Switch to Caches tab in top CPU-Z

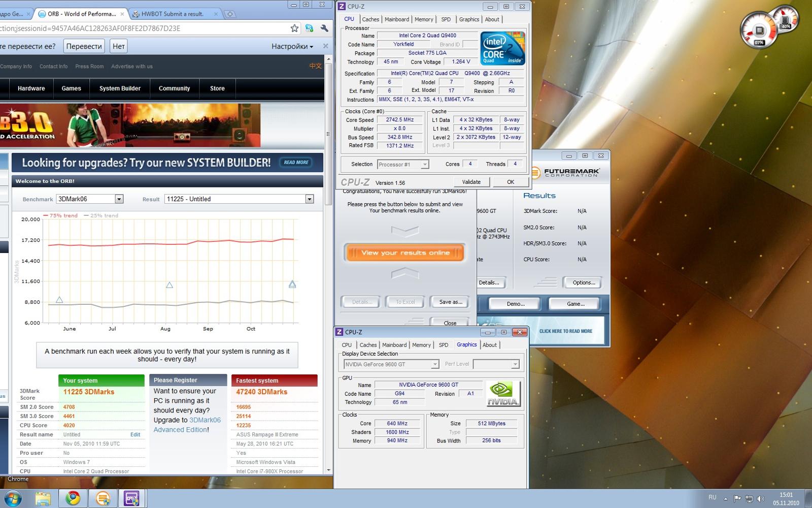[370, 19]
